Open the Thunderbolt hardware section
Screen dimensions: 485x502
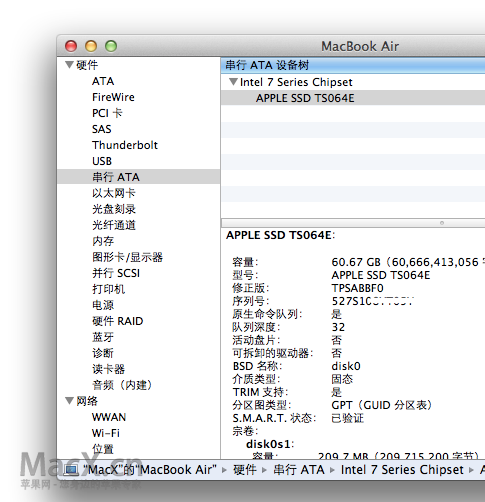[125, 145]
